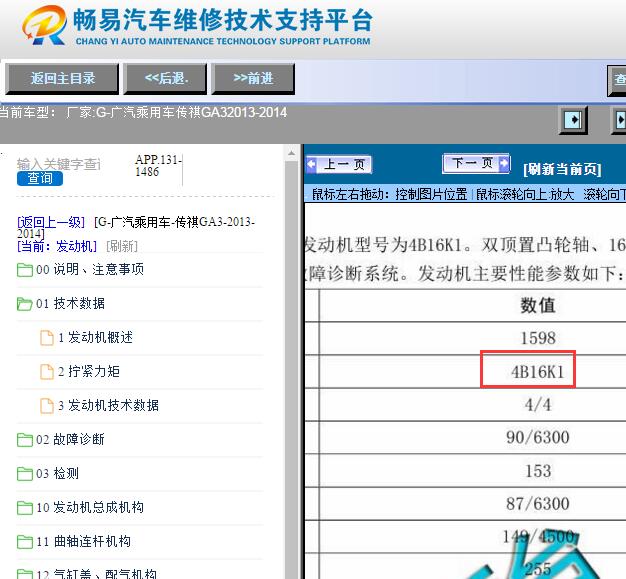The image size is (626, 579).
Task: Click 上一页 previous page button
Action: click(339, 165)
